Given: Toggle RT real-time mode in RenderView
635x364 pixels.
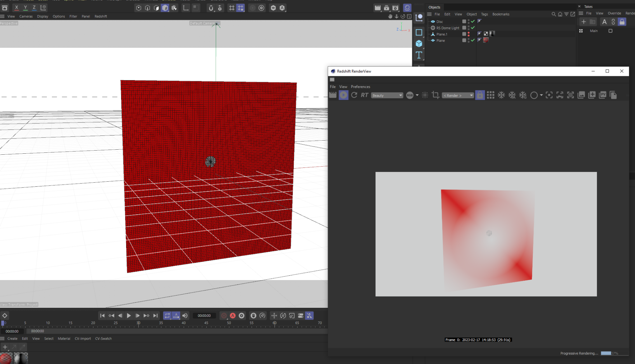Looking at the screenshot, I should (365, 95).
